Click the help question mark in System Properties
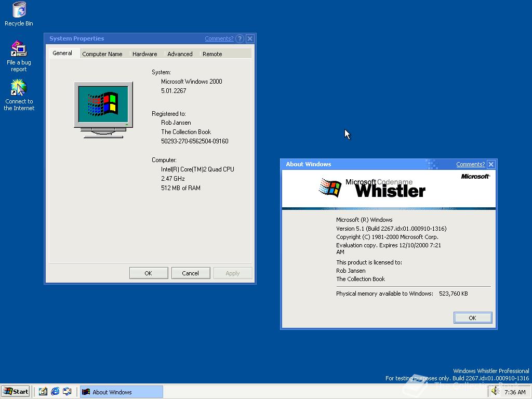The width and height of the screenshot is (532, 399). coord(240,38)
